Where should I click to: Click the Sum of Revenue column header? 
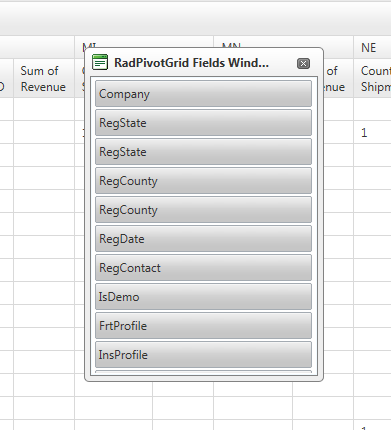coord(43,79)
